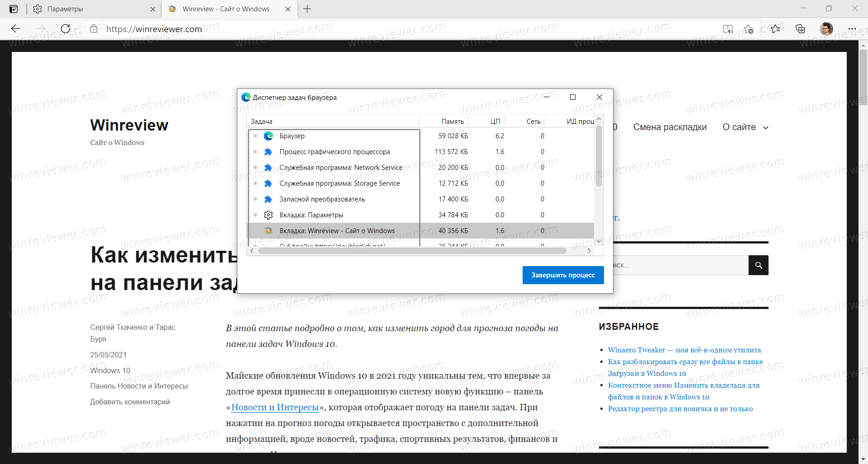The image size is (868, 464).
Task: Sort by the Задача column header
Action: point(333,121)
